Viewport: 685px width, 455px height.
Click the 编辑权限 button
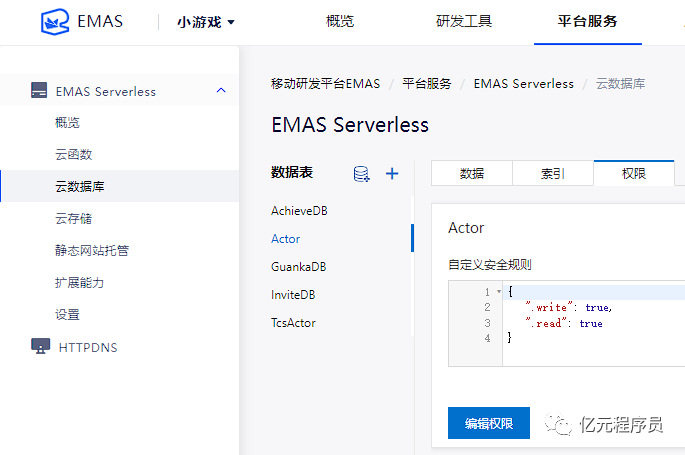click(489, 423)
